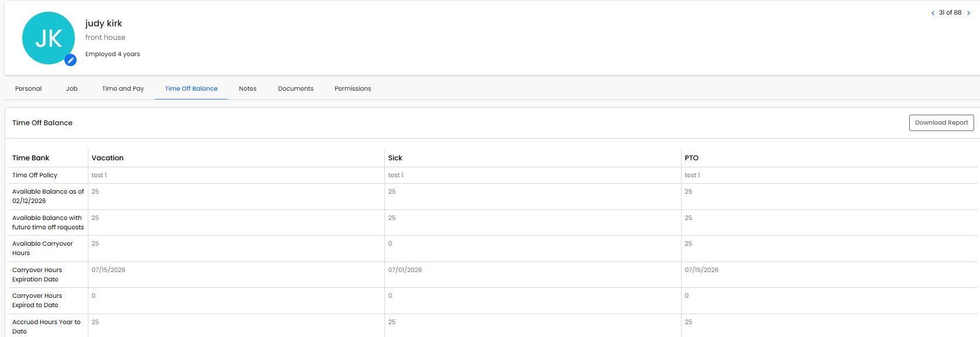The image size is (980, 337).
Task: Click the 31 of 88 record counter
Action: tap(950, 13)
